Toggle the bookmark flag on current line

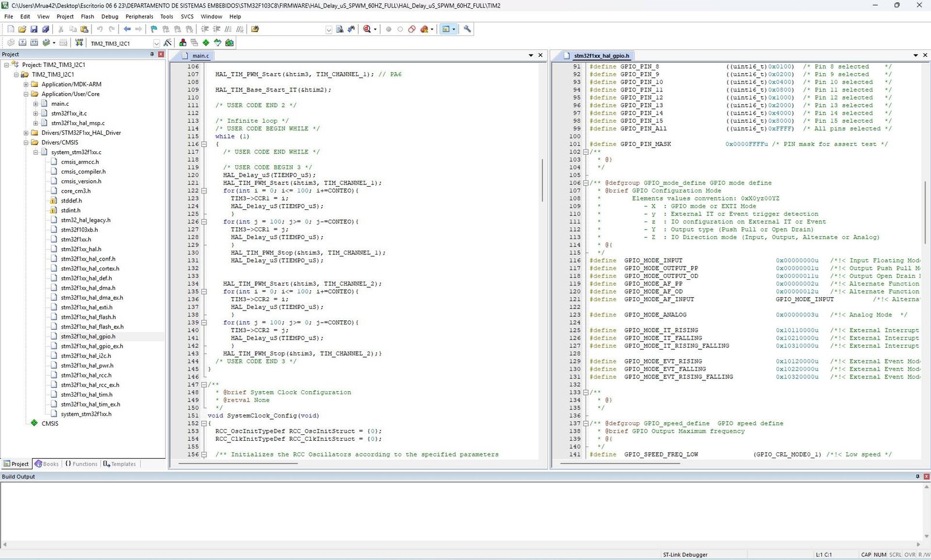click(x=154, y=29)
